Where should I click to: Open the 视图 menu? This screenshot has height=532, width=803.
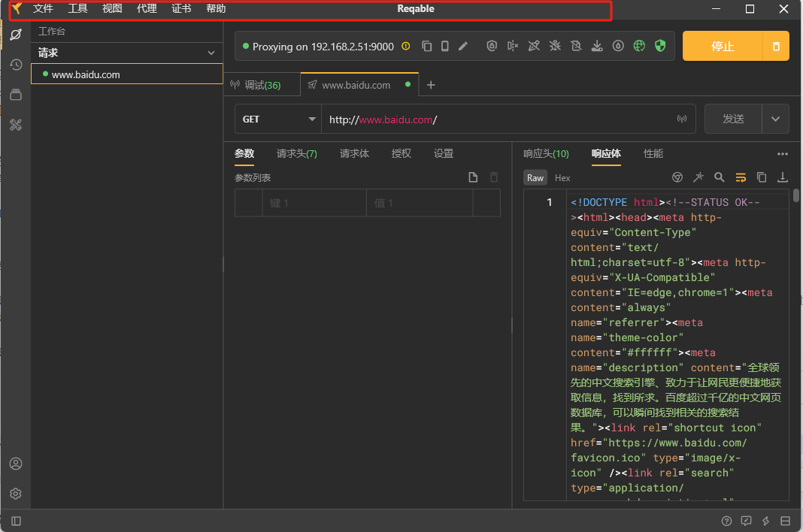(112, 9)
